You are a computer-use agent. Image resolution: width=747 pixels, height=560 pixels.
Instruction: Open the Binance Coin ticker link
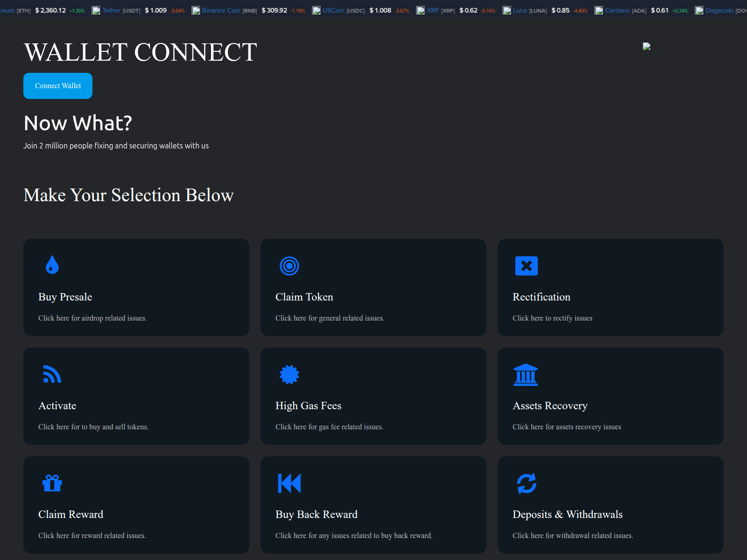point(221,10)
